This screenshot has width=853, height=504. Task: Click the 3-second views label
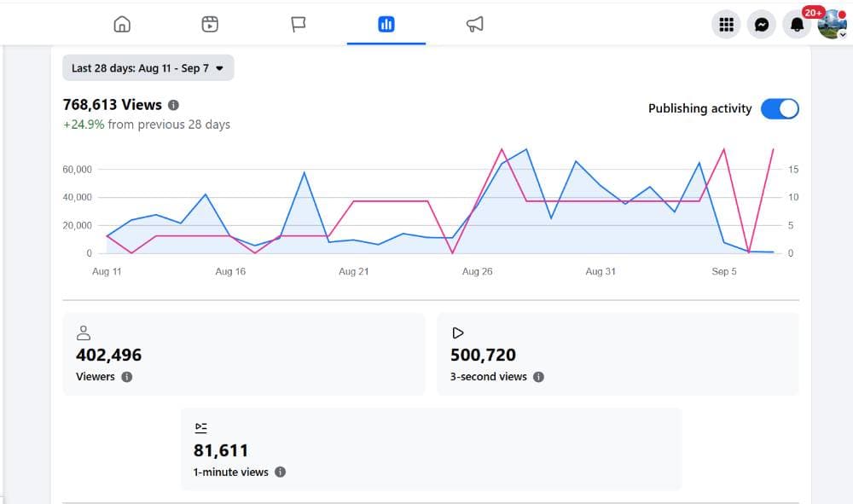click(x=489, y=377)
